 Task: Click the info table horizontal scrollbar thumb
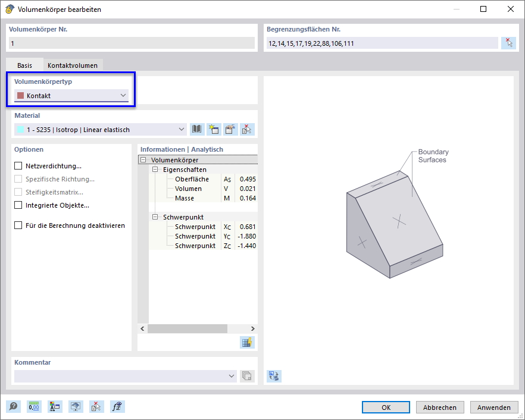point(187,328)
